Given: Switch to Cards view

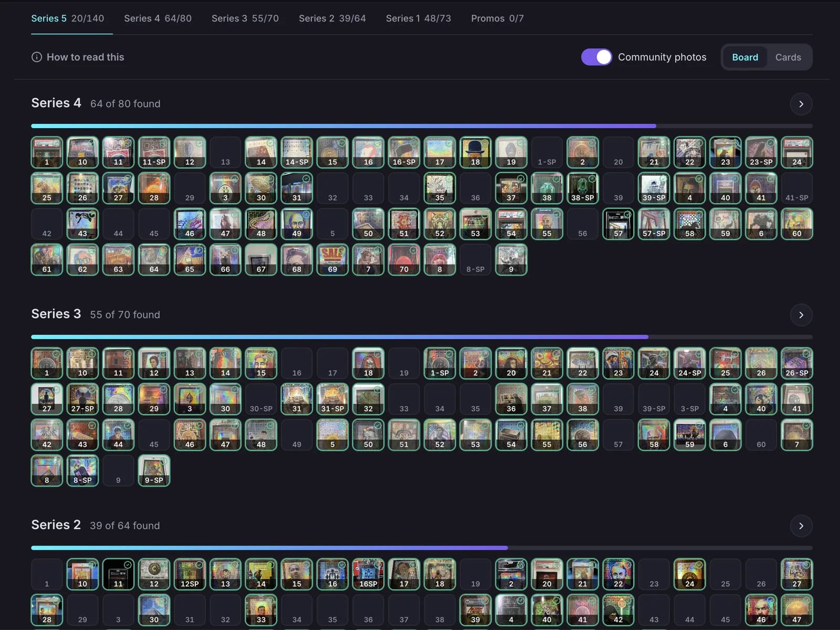Looking at the screenshot, I should point(788,57).
